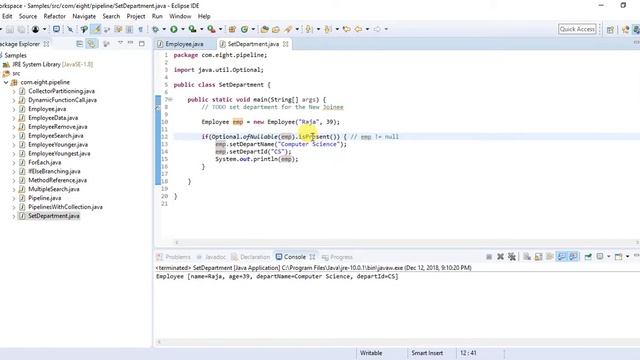Click the Search flashlight toolbar icon
Screen dimensions: 640x360
click(x=288, y=29)
